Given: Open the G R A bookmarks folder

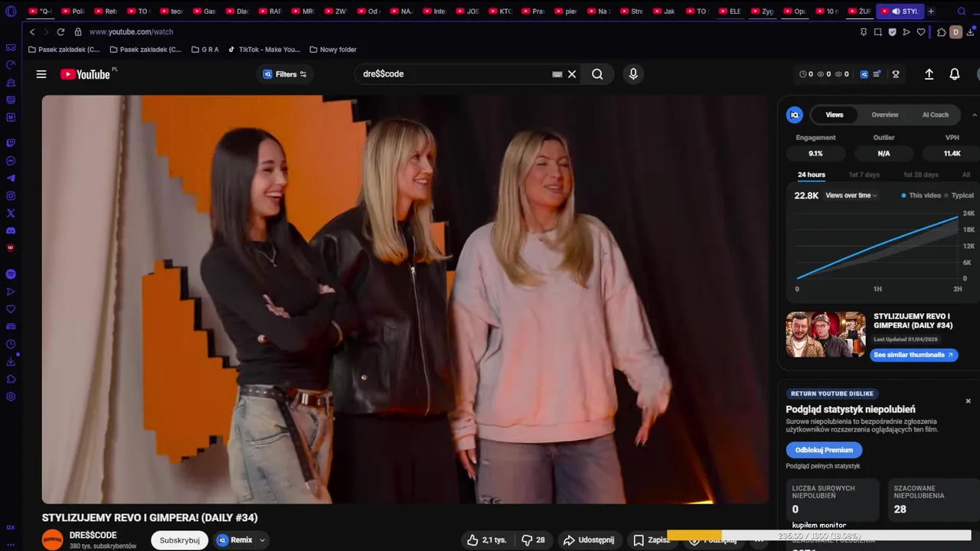Looking at the screenshot, I should point(204,50).
